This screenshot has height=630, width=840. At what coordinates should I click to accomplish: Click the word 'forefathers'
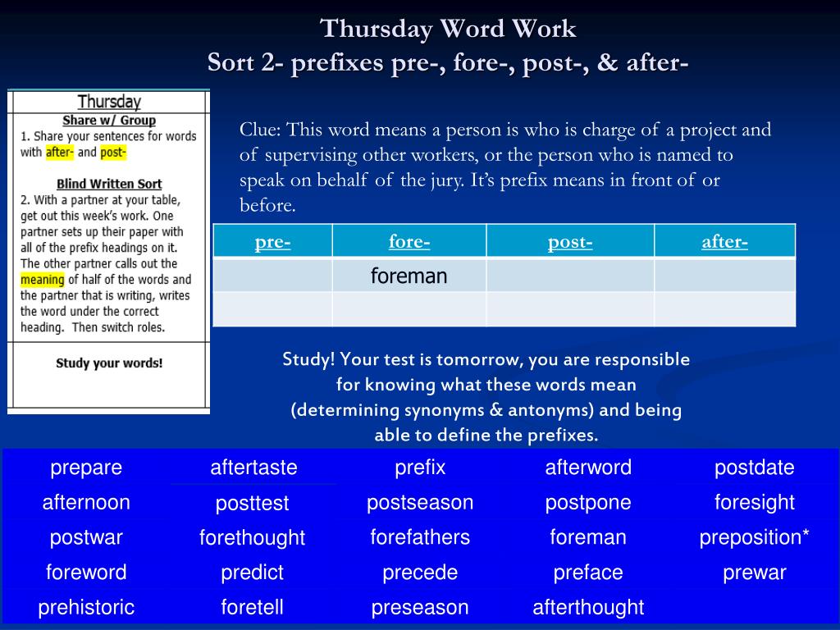point(420,536)
